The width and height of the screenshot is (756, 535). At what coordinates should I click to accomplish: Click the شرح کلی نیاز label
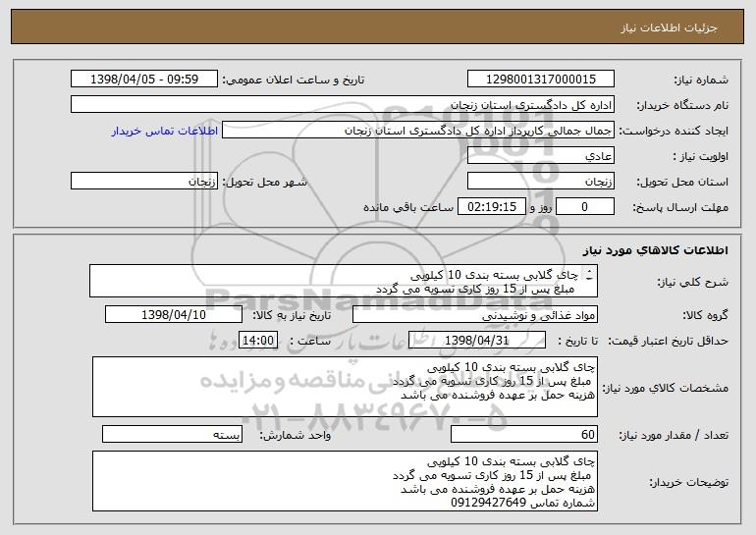tap(693, 282)
